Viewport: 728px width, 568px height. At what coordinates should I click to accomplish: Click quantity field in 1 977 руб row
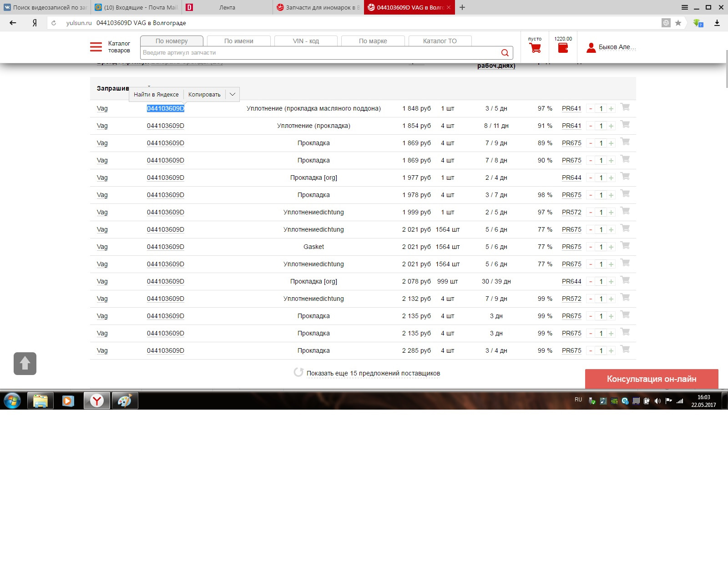[x=601, y=177]
